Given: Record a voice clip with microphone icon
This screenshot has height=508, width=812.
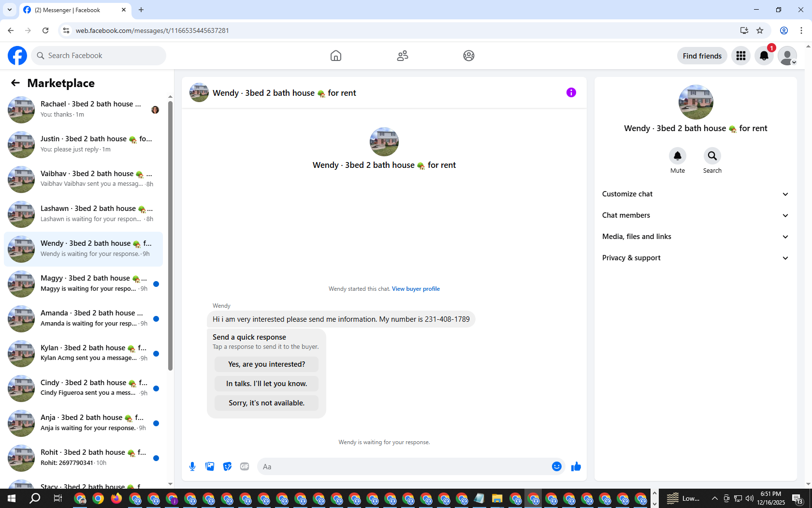Looking at the screenshot, I should click(x=192, y=466).
